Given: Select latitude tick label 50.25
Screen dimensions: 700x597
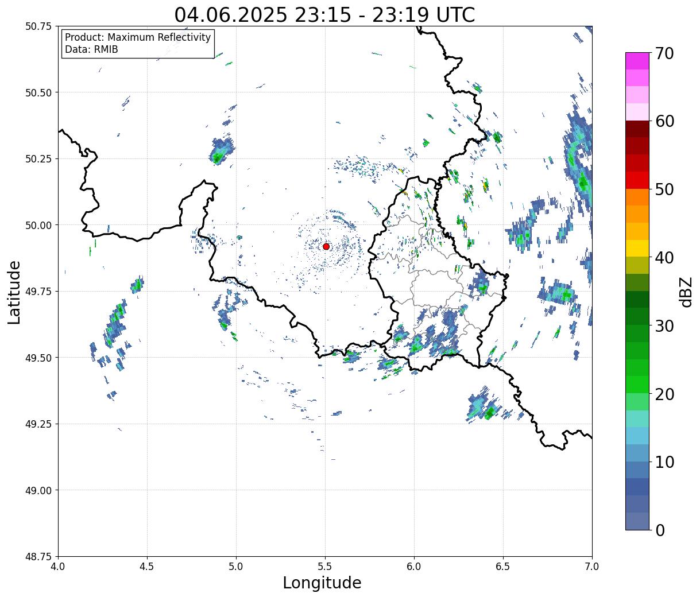Looking at the screenshot, I should 38,159.
